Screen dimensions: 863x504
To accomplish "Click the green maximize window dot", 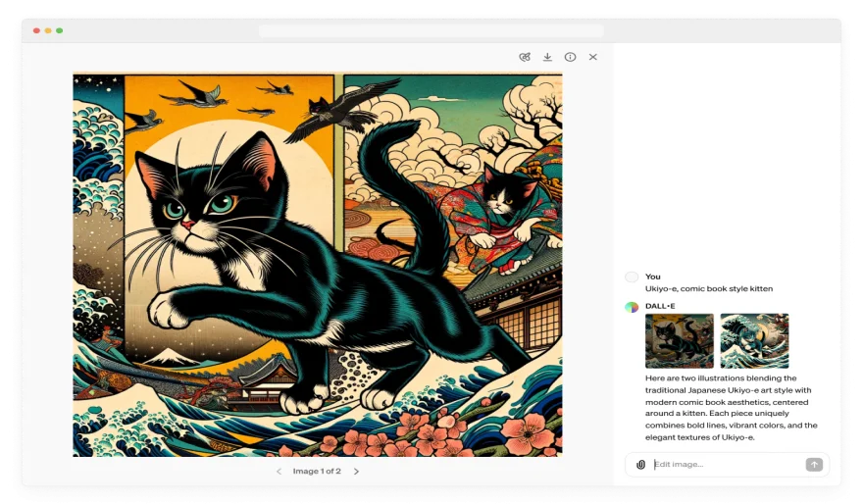I will tap(60, 30).
